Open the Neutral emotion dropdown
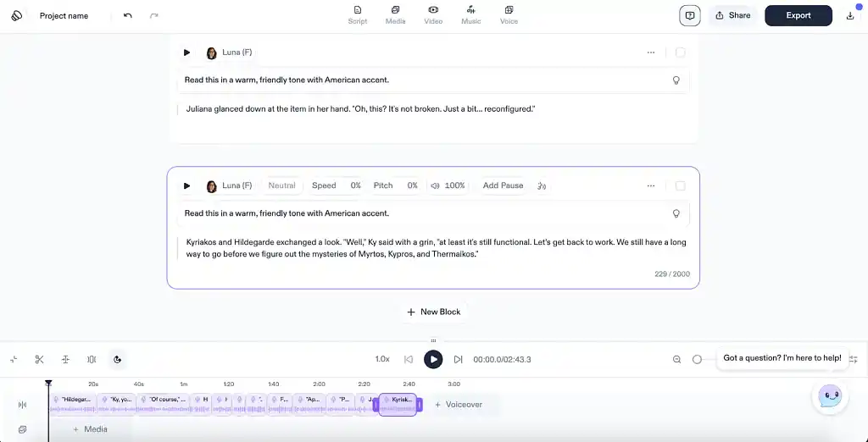 [281, 185]
